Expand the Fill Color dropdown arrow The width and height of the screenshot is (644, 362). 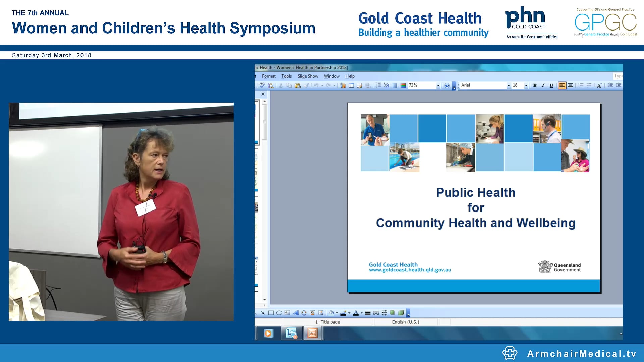coord(337,313)
